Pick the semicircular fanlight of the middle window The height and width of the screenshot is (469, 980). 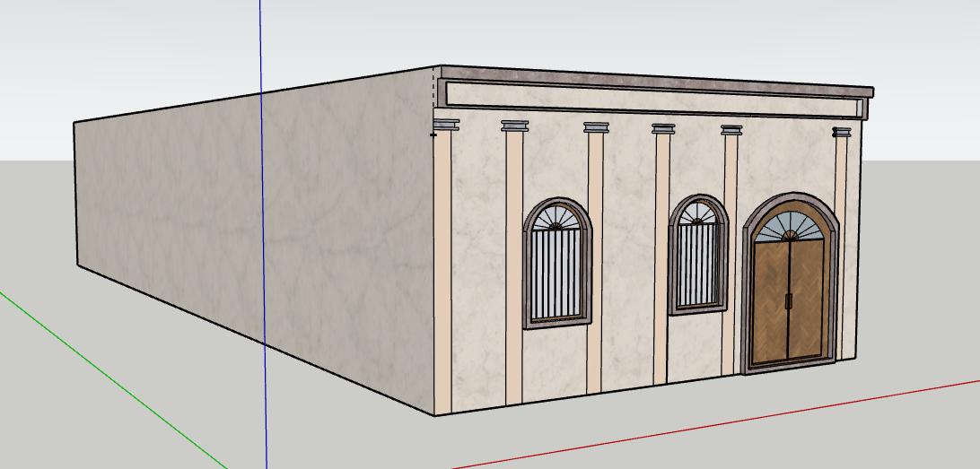tap(697, 213)
